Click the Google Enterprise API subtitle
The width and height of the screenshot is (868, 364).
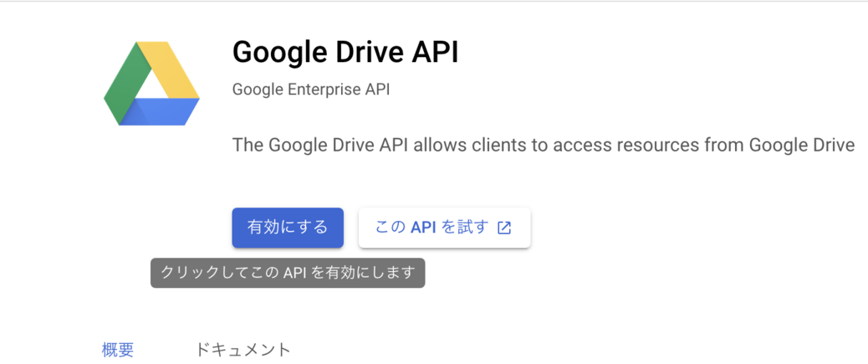click(x=311, y=90)
